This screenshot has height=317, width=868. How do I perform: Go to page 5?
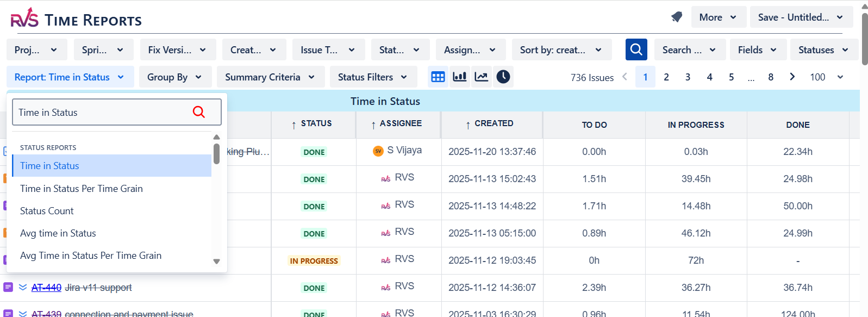point(731,77)
